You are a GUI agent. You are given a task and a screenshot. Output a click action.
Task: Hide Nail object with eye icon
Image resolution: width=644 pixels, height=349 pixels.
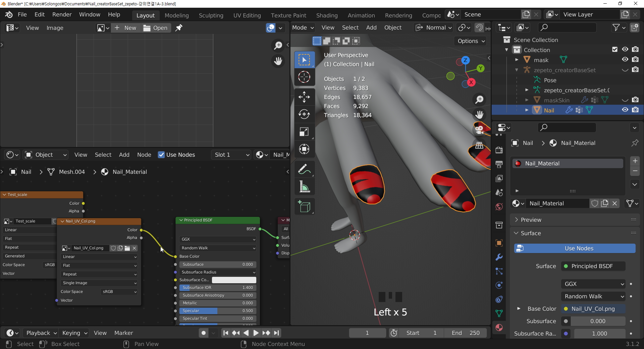coord(625,110)
